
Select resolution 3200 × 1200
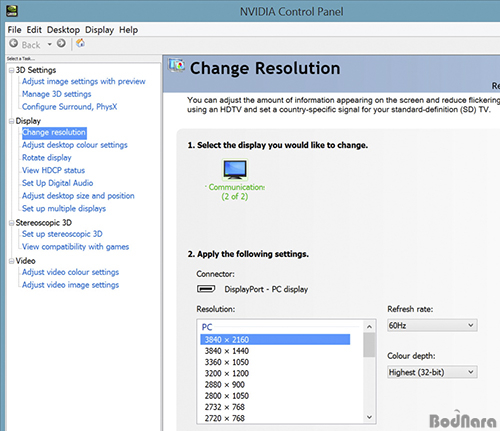227,374
